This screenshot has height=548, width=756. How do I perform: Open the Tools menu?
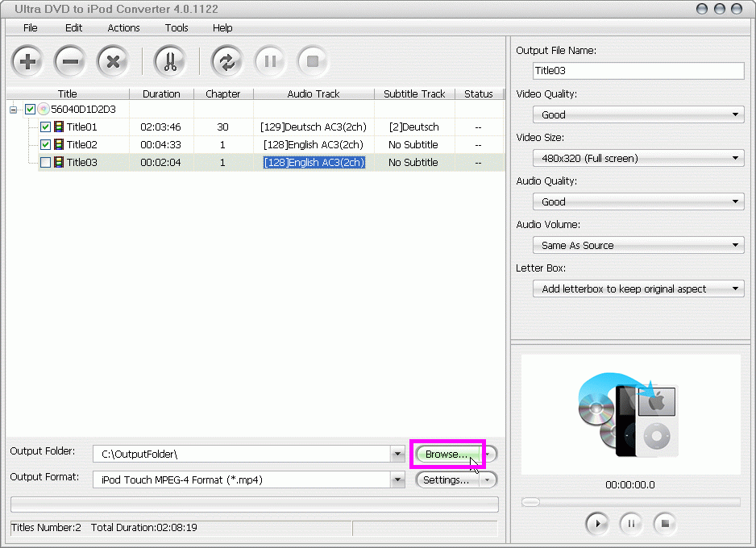[x=177, y=28]
